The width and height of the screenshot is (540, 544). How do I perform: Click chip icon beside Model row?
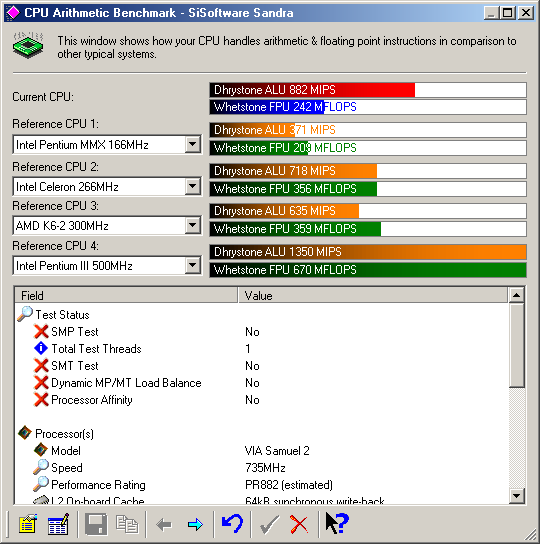tap(41, 450)
